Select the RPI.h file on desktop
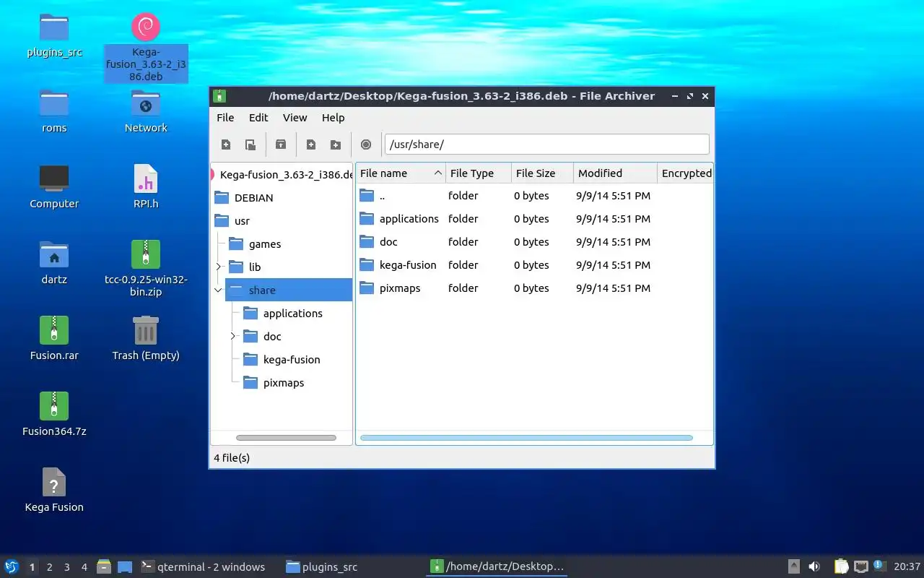The image size is (924, 578). [146, 186]
